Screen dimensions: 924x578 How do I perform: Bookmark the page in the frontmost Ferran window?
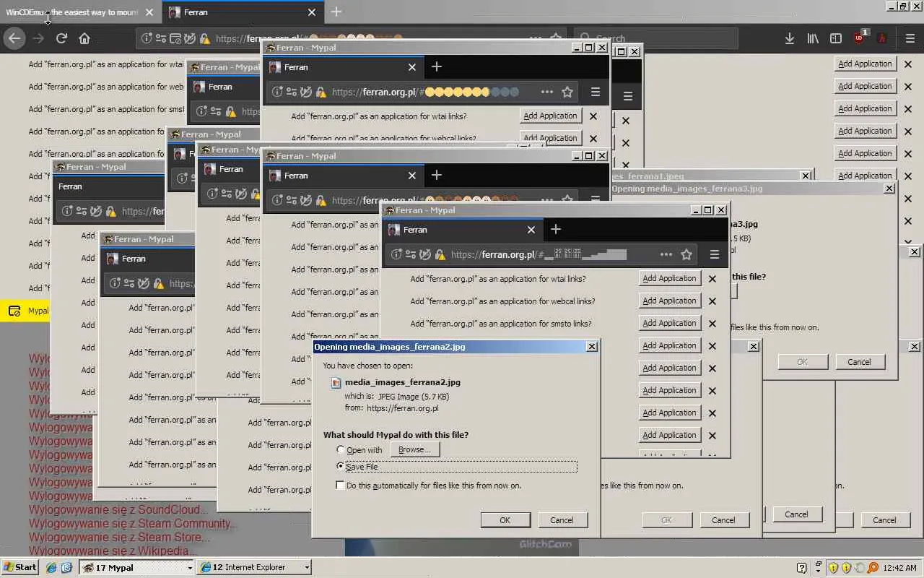tap(687, 254)
